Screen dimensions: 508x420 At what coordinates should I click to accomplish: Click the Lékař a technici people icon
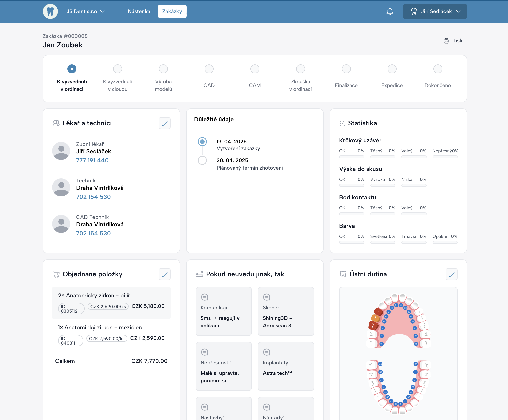(56, 123)
